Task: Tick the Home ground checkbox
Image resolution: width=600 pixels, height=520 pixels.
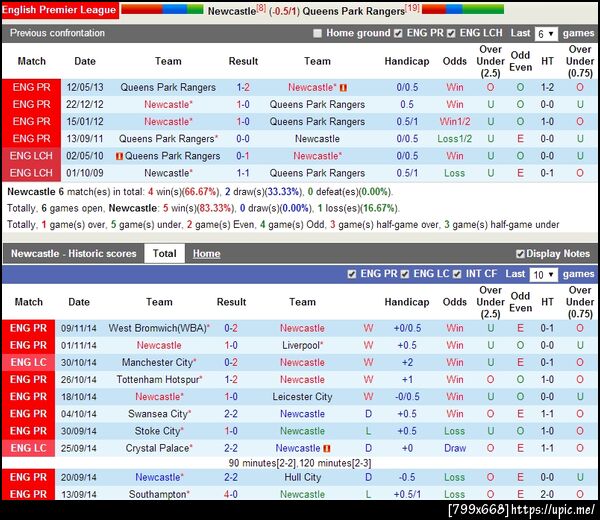Action: (317, 33)
